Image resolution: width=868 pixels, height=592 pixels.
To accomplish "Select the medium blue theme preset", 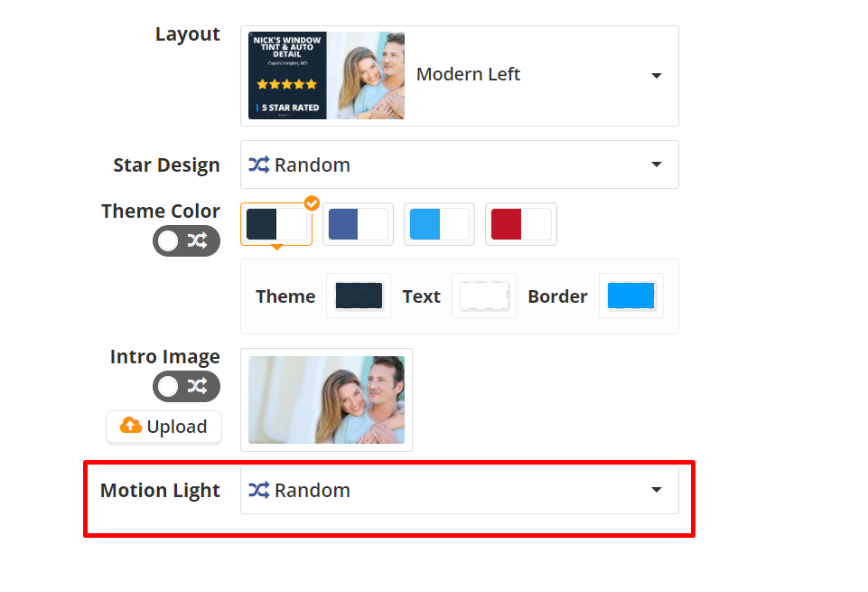I will 358,224.
